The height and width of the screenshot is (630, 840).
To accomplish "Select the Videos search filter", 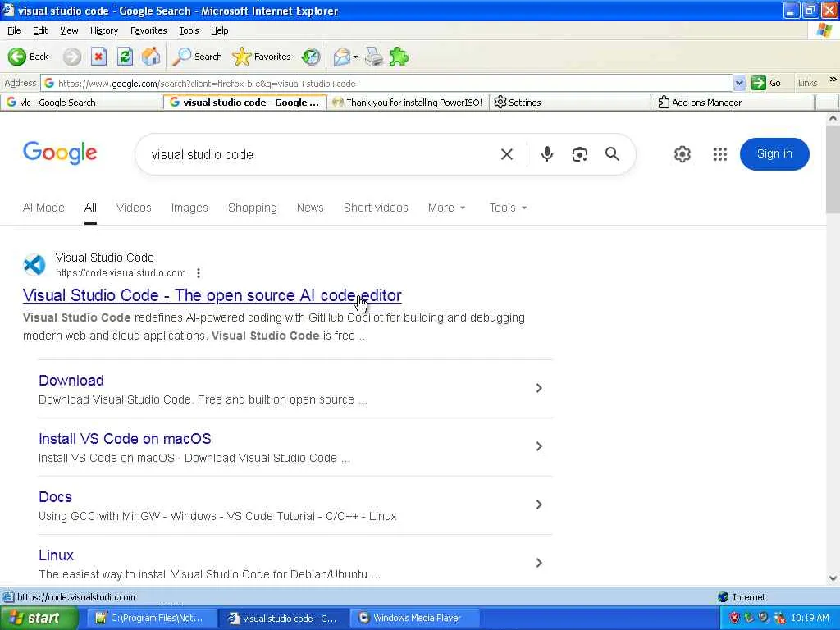I will click(134, 208).
